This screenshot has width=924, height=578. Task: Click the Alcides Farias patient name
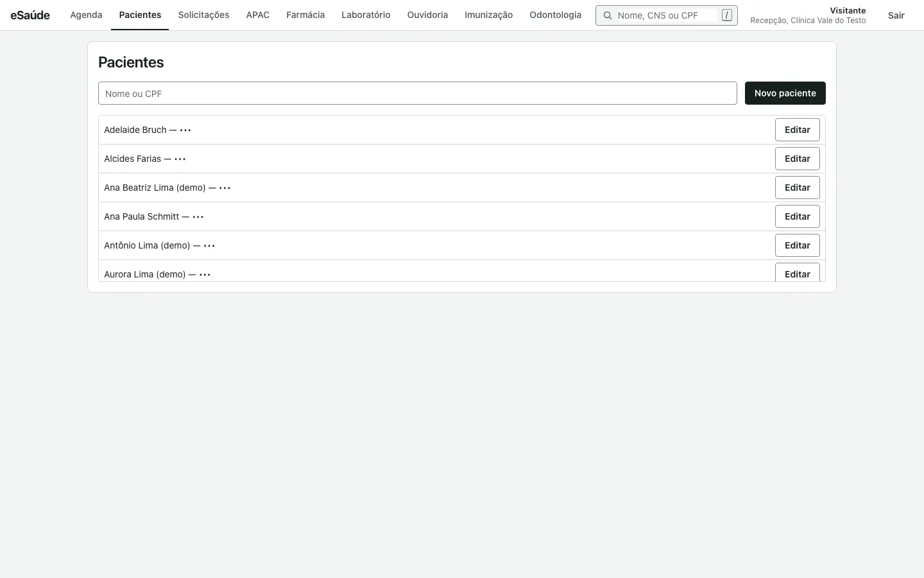133,159
